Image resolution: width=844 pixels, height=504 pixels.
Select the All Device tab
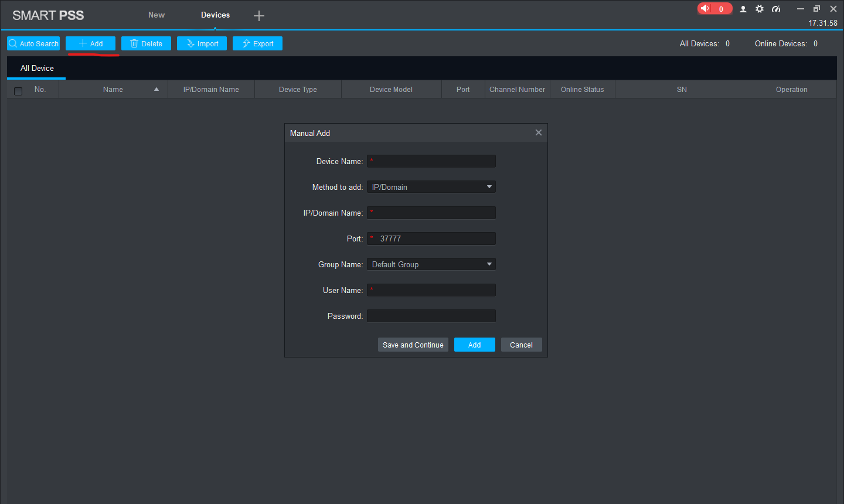pyautogui.click(x=37, y=68)
